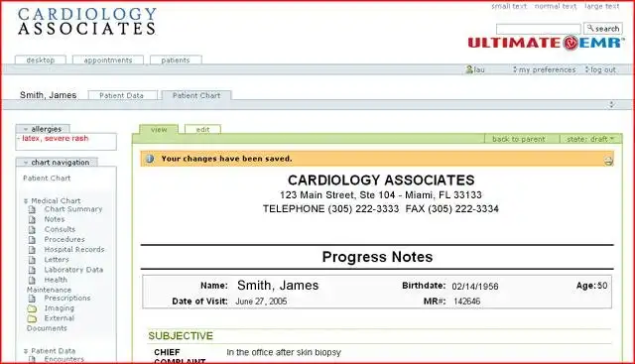Image resolution: width=635 pixels, height=364 pixels.
Task: Choose small text size
Action: [509, 6]
